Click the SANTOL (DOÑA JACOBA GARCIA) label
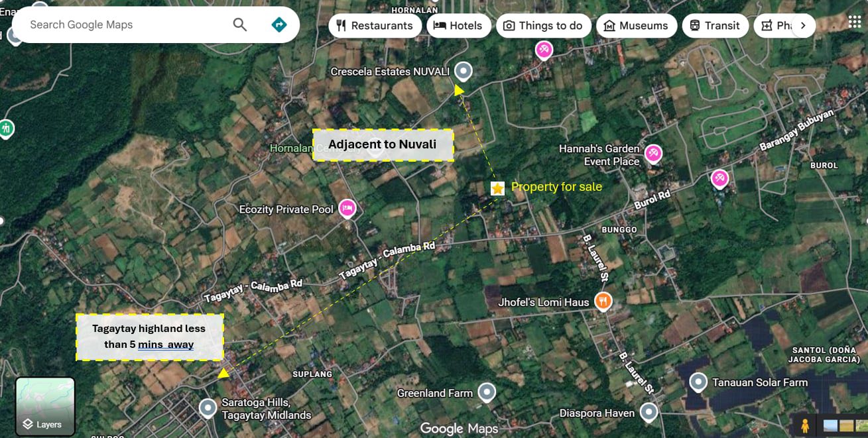 coord(824,355)
